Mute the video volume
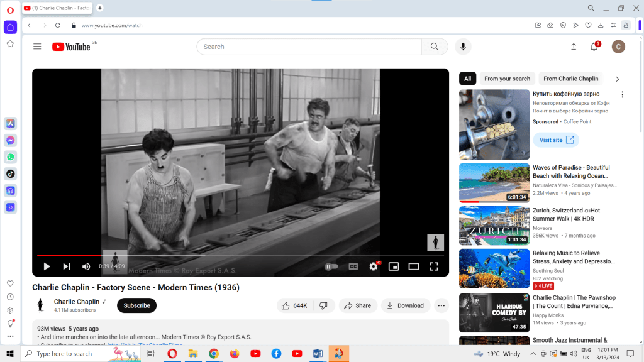This screenshot has height=362, width=644. [x=86, y=266]
